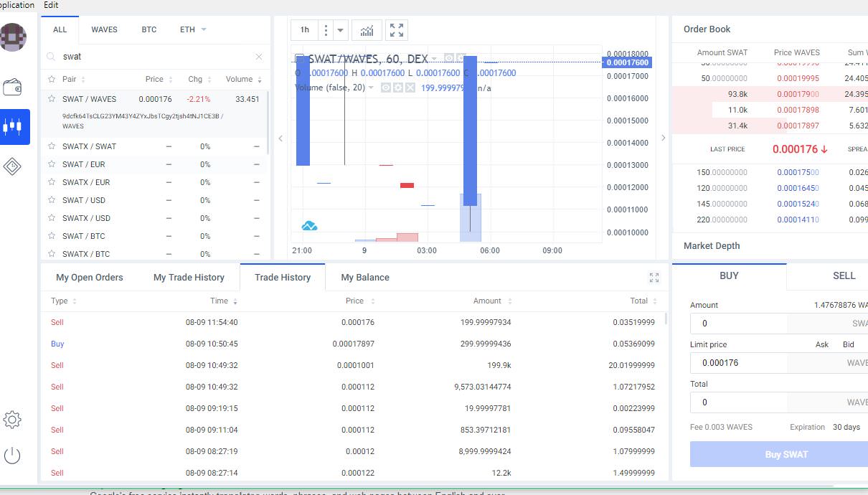Screen dimensions: 868x495
Task: Click the Amount input field
Action: tap(779, 324)
